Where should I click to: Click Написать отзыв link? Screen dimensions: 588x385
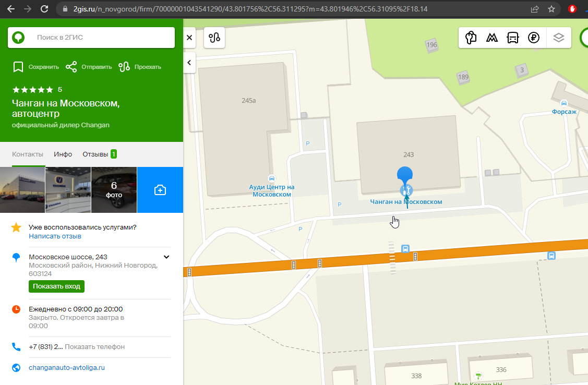55,236
